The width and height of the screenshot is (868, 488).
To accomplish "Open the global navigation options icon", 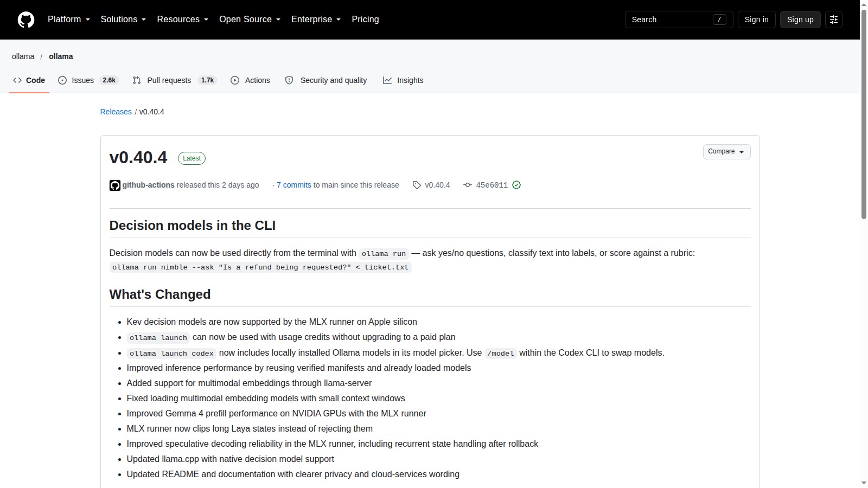I will 834,20.
